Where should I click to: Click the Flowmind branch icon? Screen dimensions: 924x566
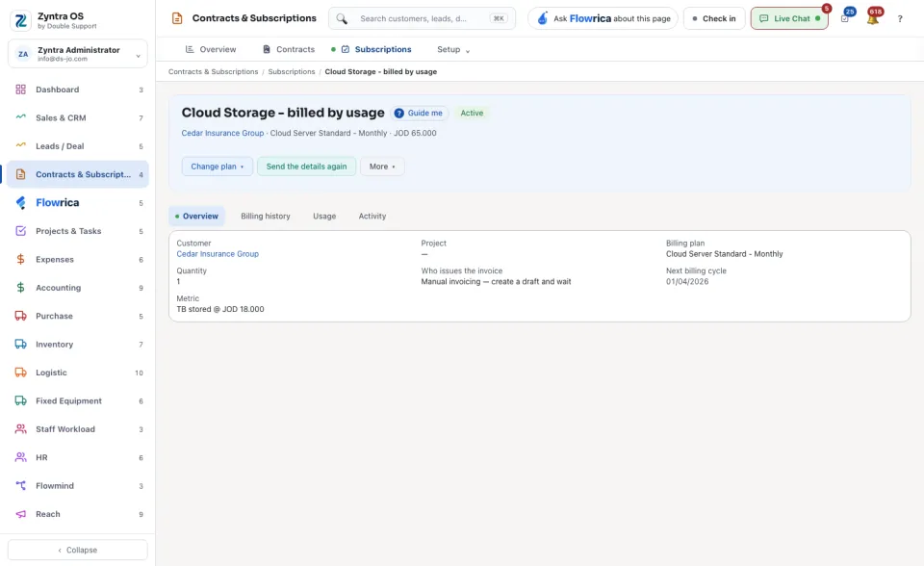pos(20,485)
